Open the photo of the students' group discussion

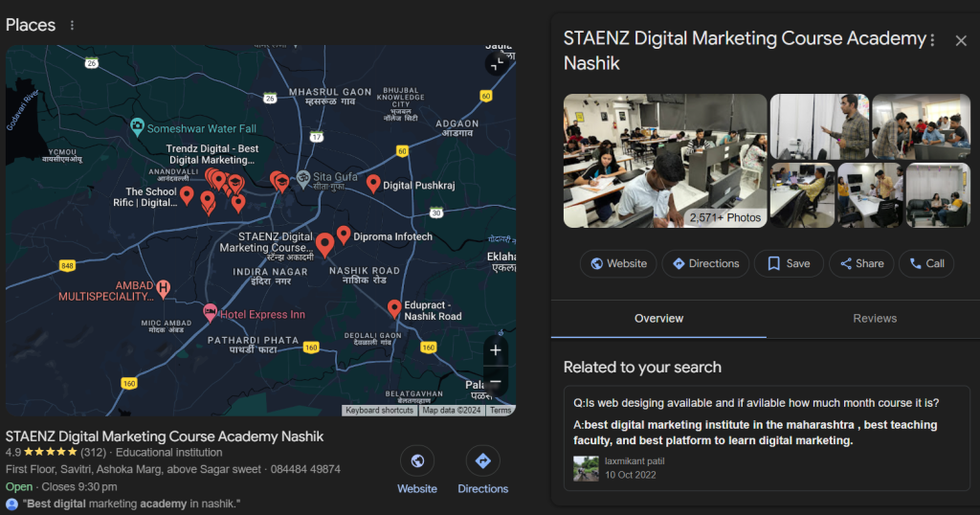point(921,127)
